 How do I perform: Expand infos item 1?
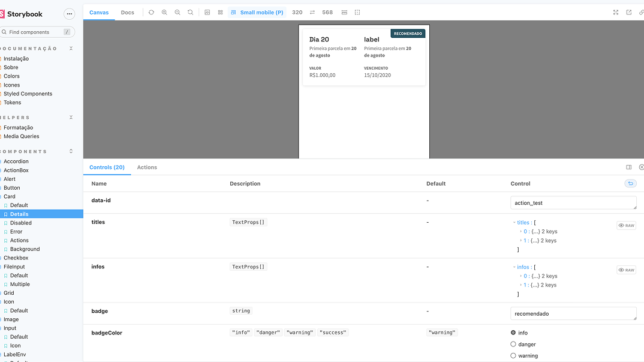(521, 285)
